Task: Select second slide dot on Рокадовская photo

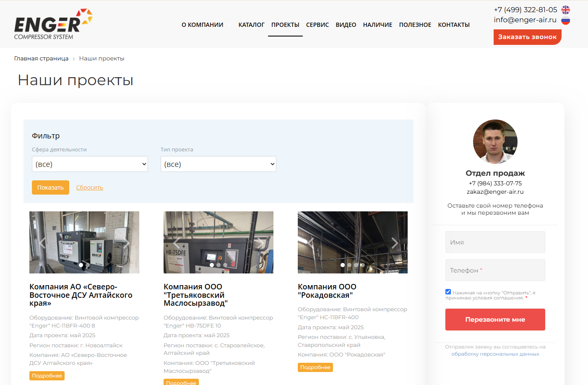Action: (349, 265)
